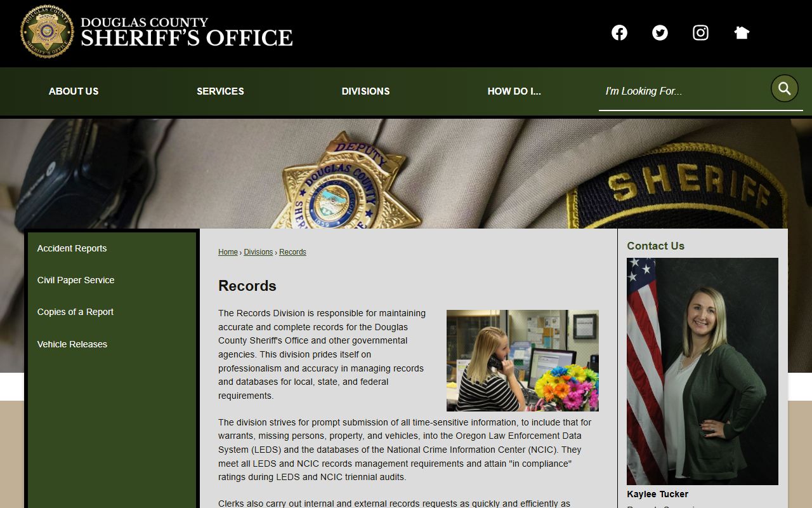Viewport: 812px width, 508px height.
Task: Click the Records breadcrumb link
Action: pos(292,252)
